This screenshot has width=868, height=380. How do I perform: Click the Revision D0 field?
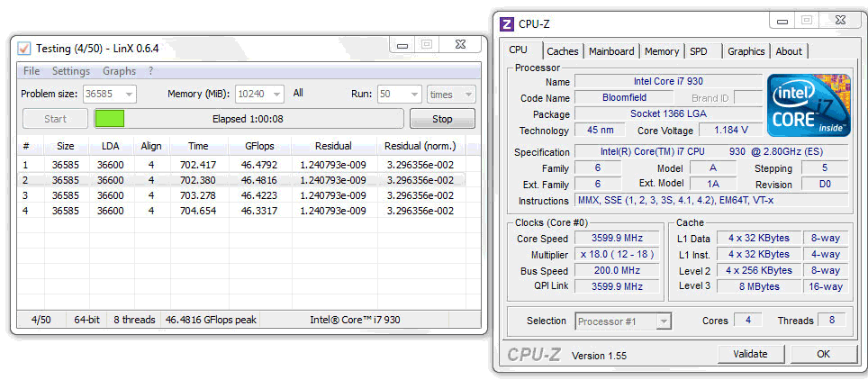point(824,184)
